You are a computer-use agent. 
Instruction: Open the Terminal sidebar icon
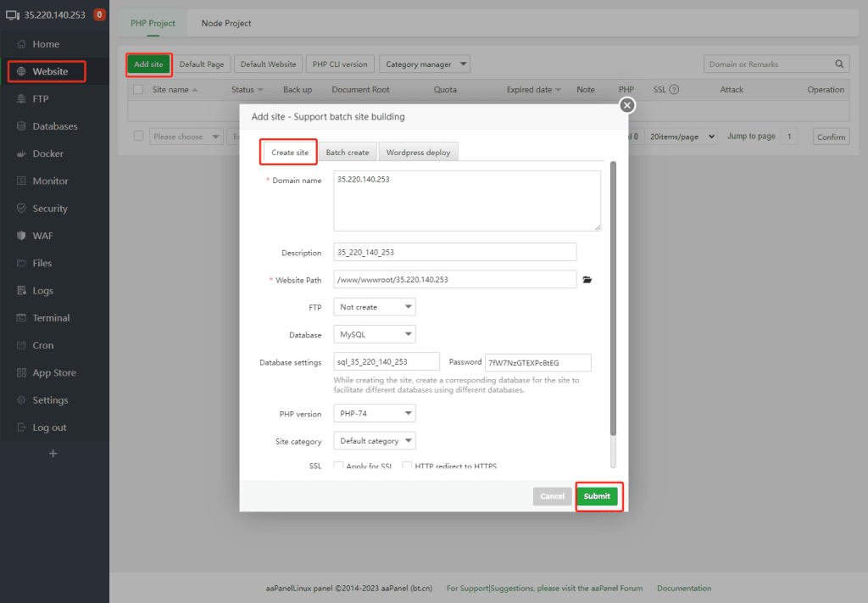21,318
